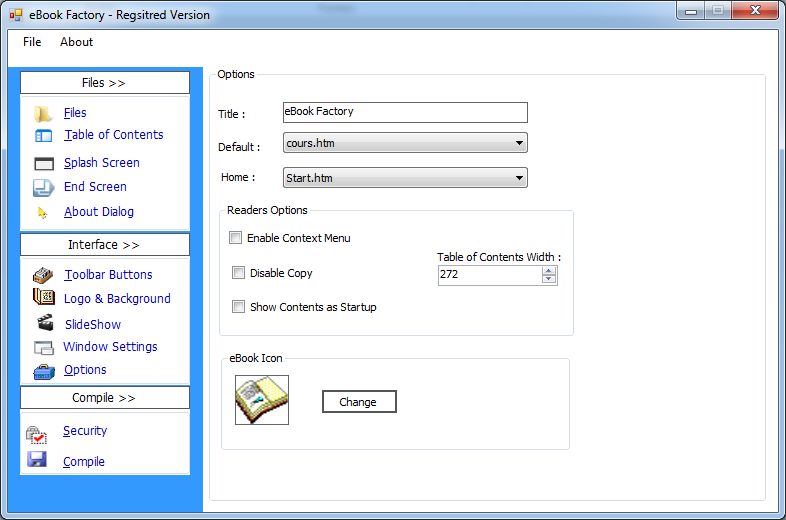Image resolution: width=786 pixels, height=520 pixels.
Task: Decrease Table of Contents Width value
Action: 549,279
